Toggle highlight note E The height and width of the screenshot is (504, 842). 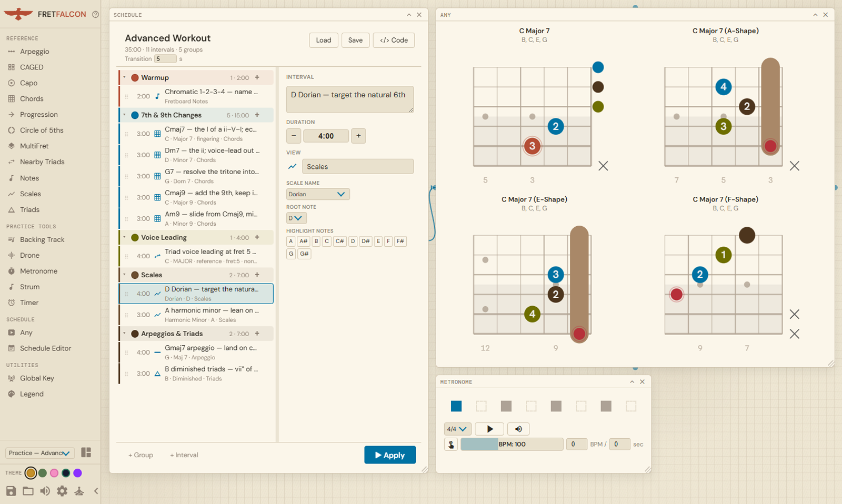(x=378, y=241)
